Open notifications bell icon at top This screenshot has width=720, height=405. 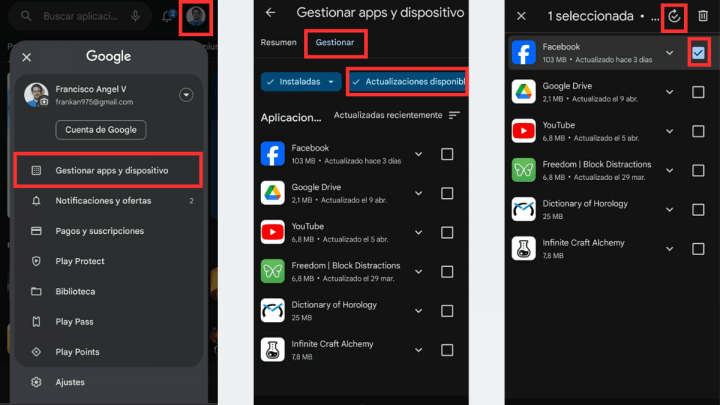point(168,17)
